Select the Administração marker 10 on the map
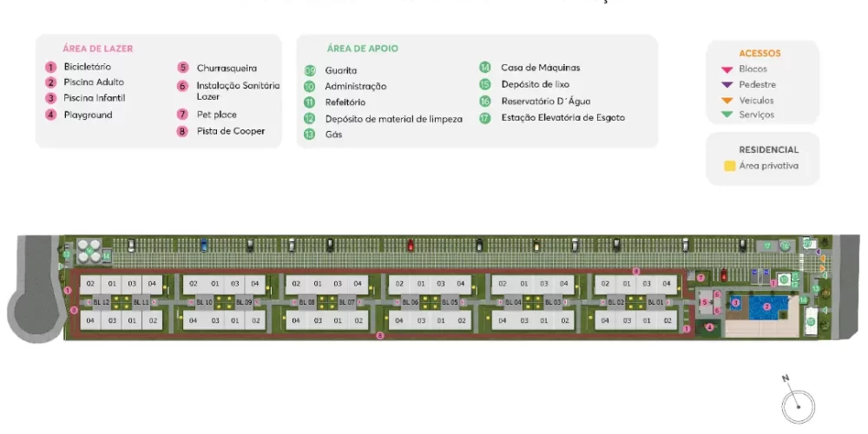Image resolution: width=868 pixels, height=434 pixels. pyautogui.click(x=784, y=279)
